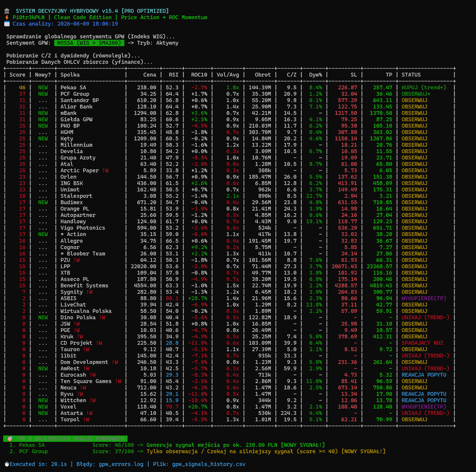This screenshot has height=472, width=476.
Task: Click the Obrot column header
Action: click(x=263, y=75)
